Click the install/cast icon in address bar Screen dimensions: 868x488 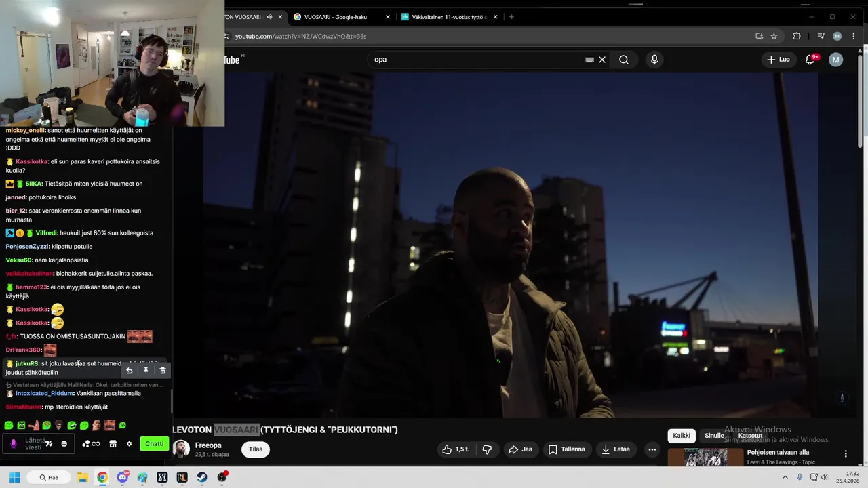coord(759,36)
